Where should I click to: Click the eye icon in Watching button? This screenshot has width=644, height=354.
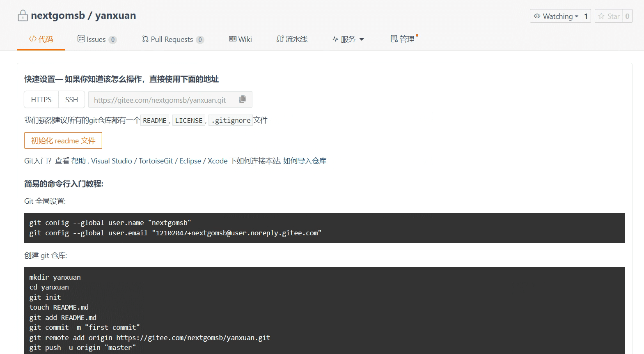537,16
